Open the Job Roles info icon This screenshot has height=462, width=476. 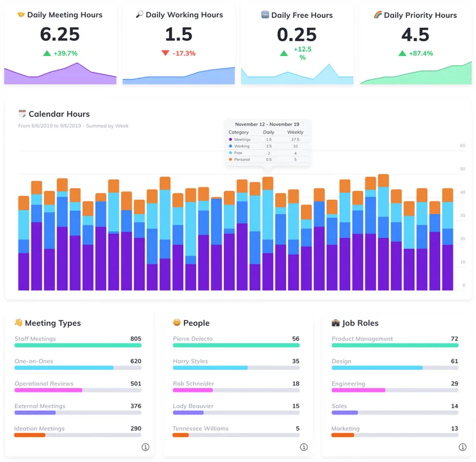click(x=463, y=447)
